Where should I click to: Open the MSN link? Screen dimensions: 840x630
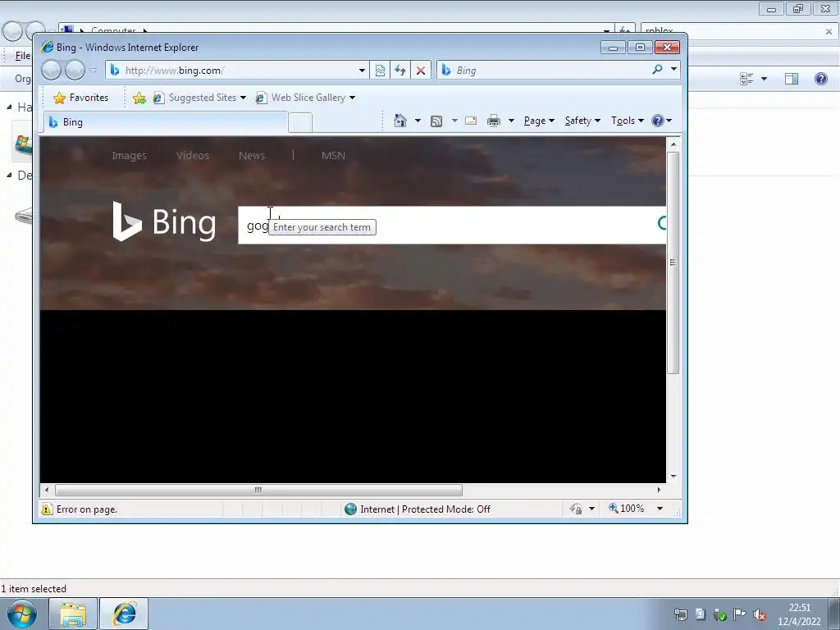333,155
